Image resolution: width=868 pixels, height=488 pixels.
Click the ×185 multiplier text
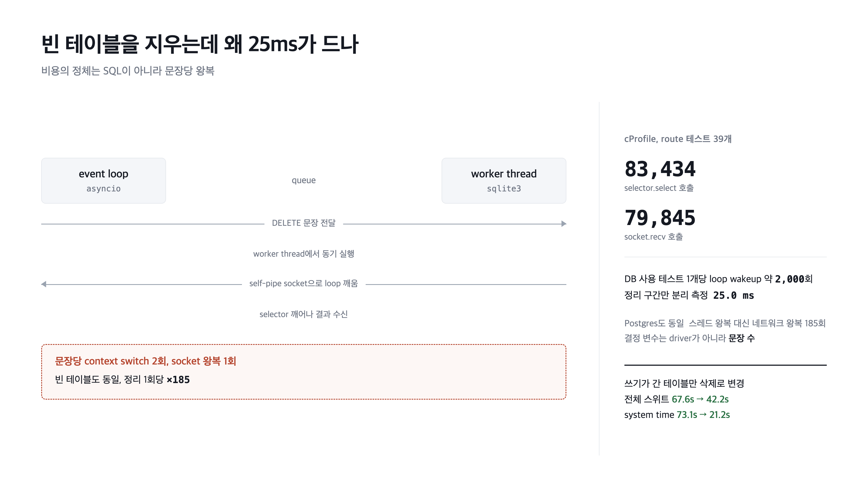[x=178, y=380]
